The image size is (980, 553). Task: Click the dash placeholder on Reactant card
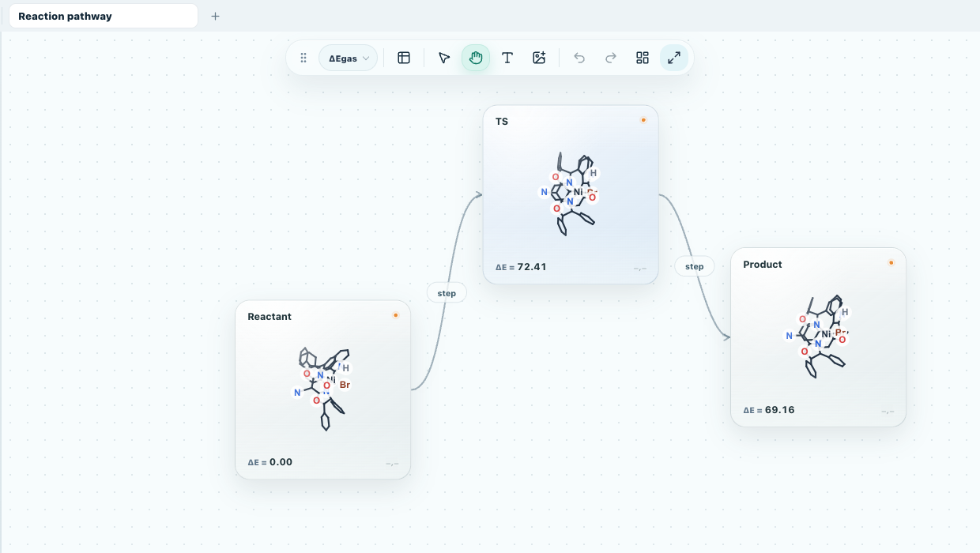coord(392,463)
